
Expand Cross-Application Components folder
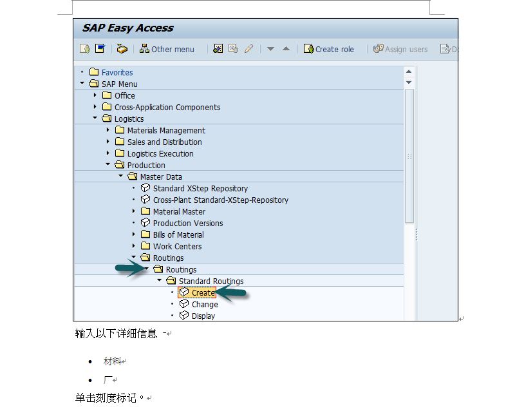tap(95, 106)
